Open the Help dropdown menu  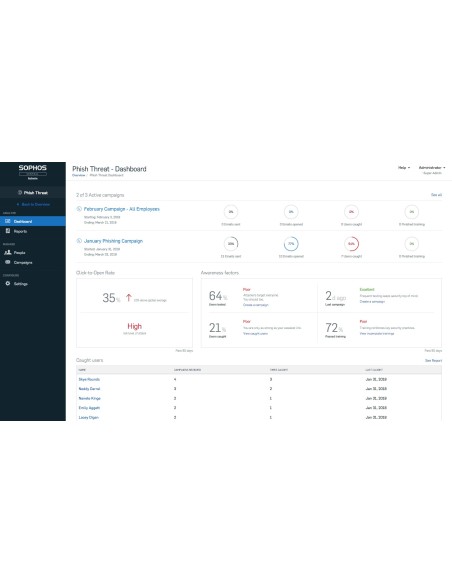pyautogui.click(x=404, y=168)
